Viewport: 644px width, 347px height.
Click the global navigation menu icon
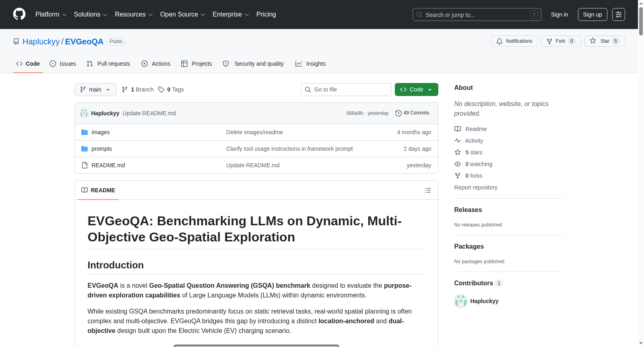pos(619,15)
